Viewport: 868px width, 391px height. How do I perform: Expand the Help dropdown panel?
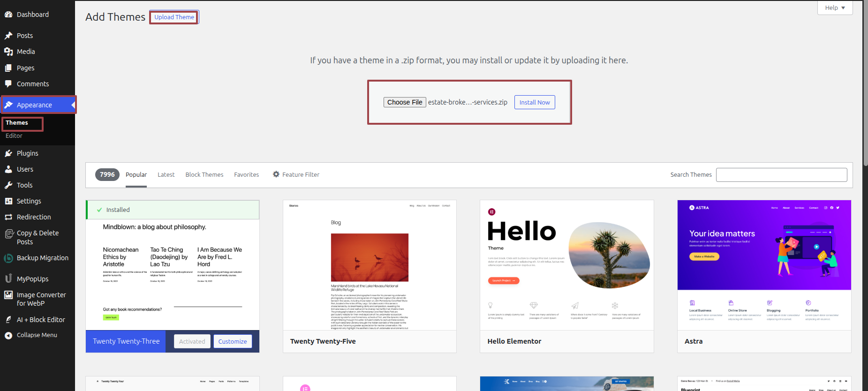coord(835,8)
